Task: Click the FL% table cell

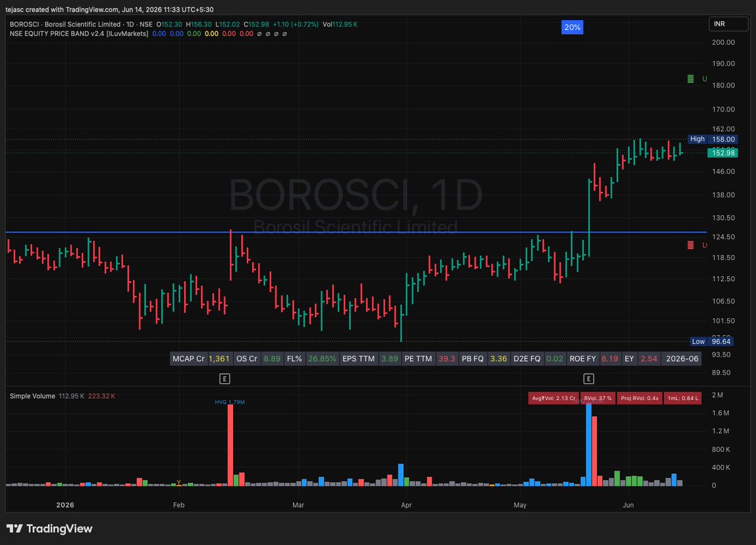Action: tap(294, 359)
